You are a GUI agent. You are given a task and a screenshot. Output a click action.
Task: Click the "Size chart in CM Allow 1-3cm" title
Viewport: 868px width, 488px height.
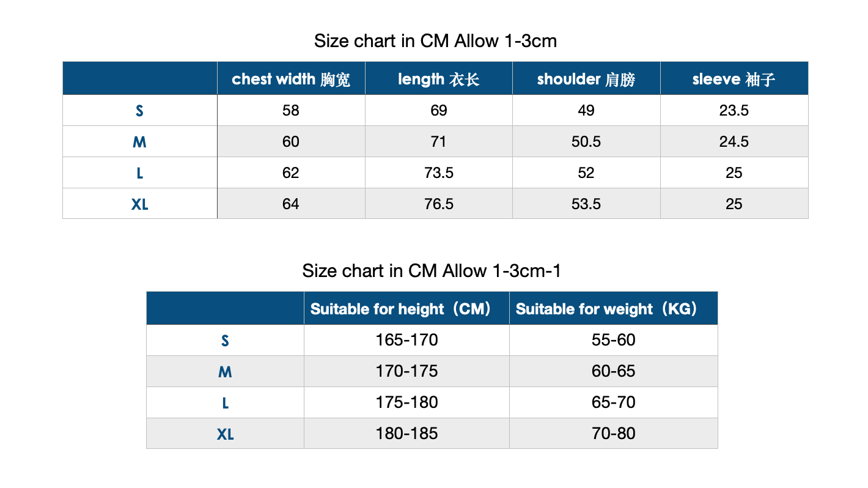pos(435,41)
